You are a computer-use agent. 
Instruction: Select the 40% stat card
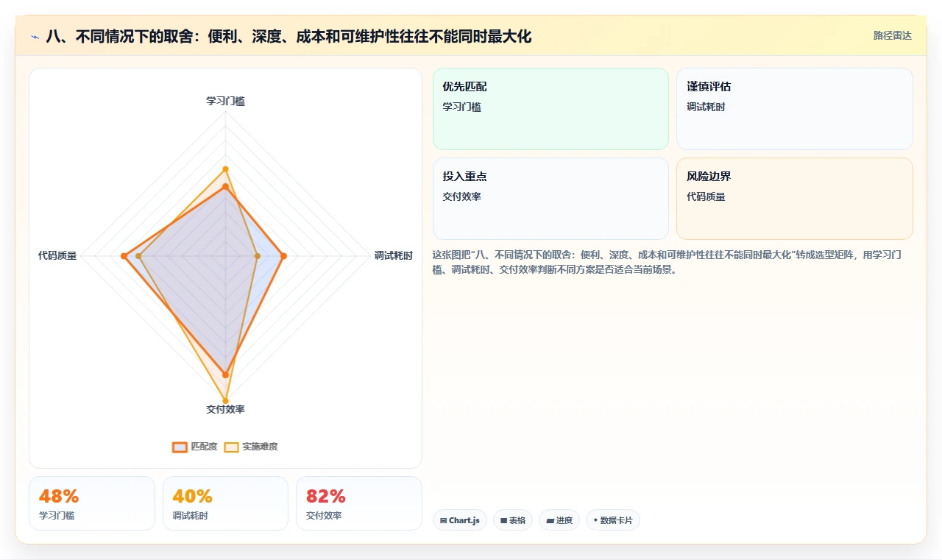225,503
